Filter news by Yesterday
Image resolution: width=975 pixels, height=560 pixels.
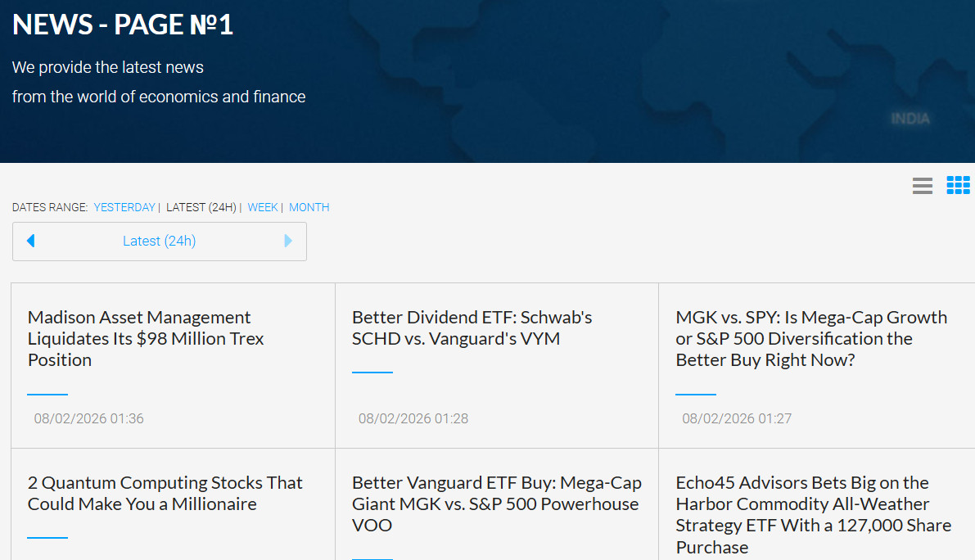(124, 207)
